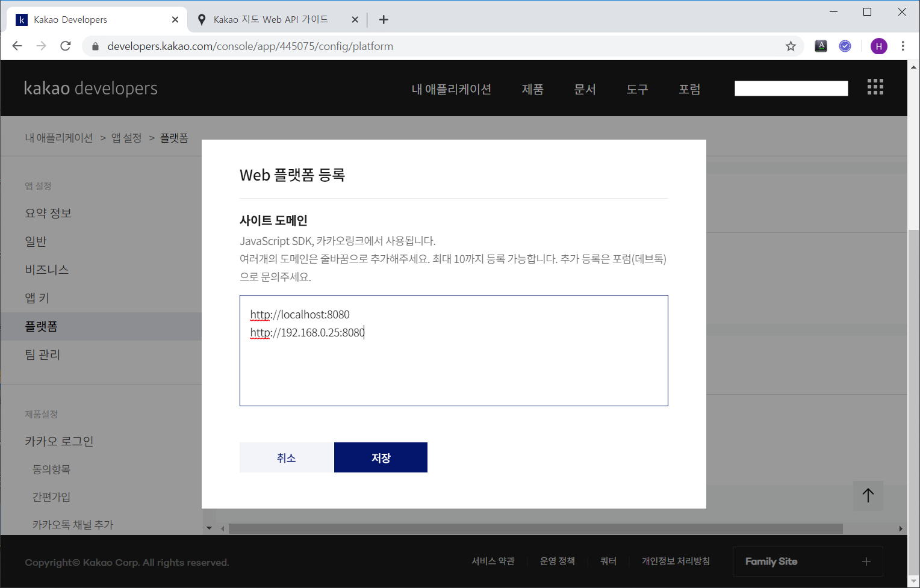The image size is (920, 588).
Task: Open 포럼 in top navigation
Action: point(689,89)
